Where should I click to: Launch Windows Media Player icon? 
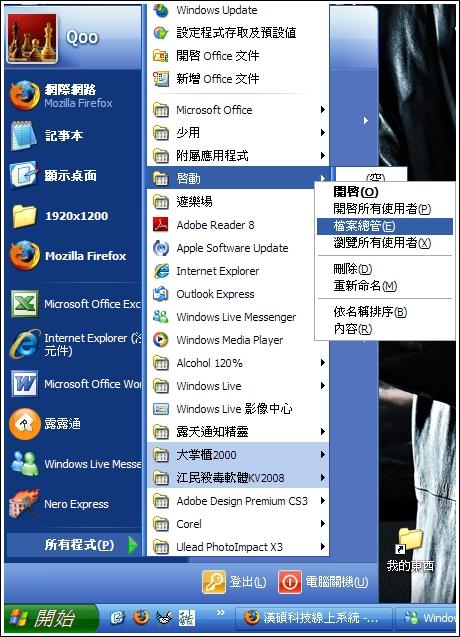pyautogui.click(x=161, y=340)
